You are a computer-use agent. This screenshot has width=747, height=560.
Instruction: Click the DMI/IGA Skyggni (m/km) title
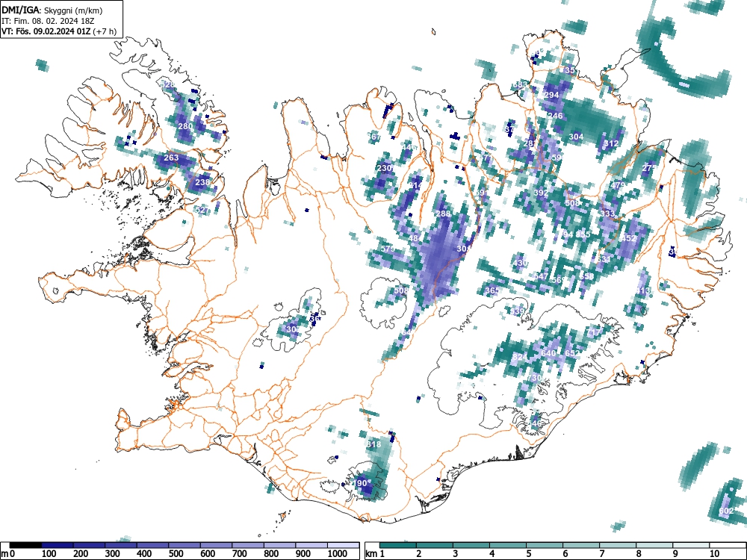point(52,10)
